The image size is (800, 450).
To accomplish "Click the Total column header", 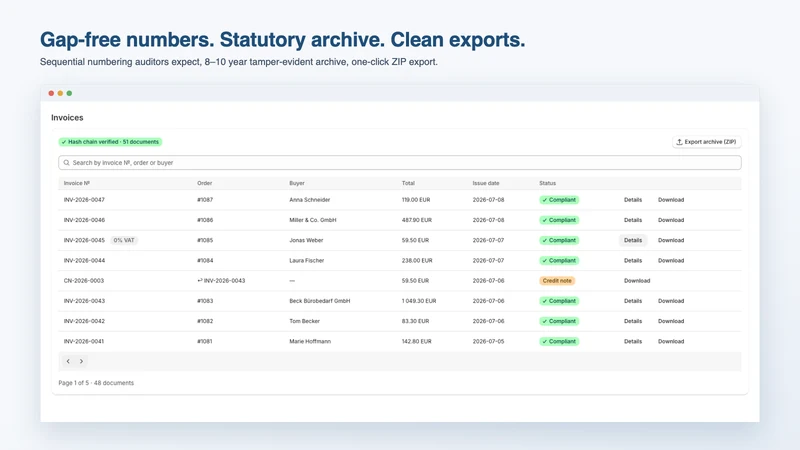I will [x=408, y=183].
